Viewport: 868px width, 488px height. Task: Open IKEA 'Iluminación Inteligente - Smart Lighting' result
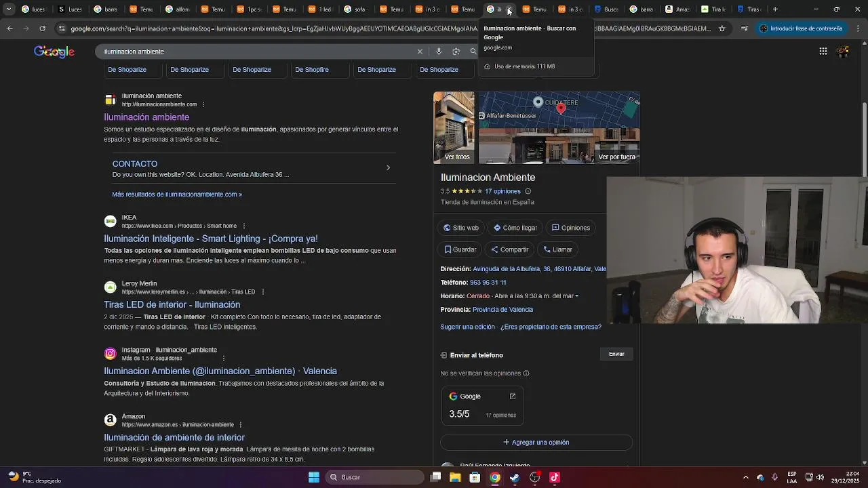pos(211,239)
